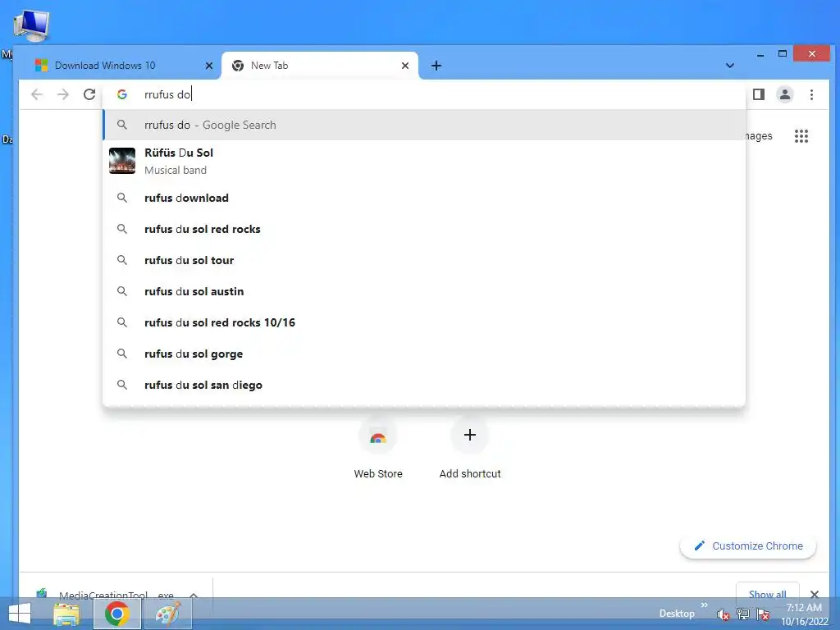Open the side panel icon
This screenshot has height=630, width=840.
pos(759,95)
